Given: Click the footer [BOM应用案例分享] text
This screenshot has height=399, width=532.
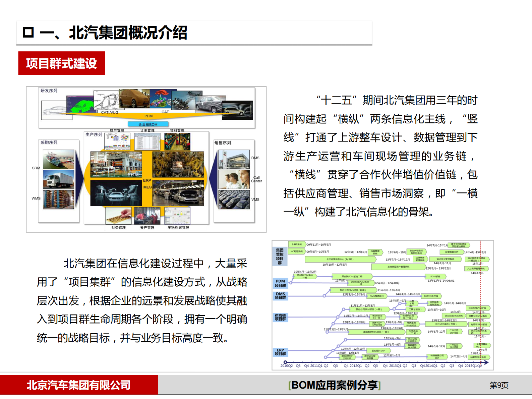Looking at the screenshot, I should click(x=335, y=385).
